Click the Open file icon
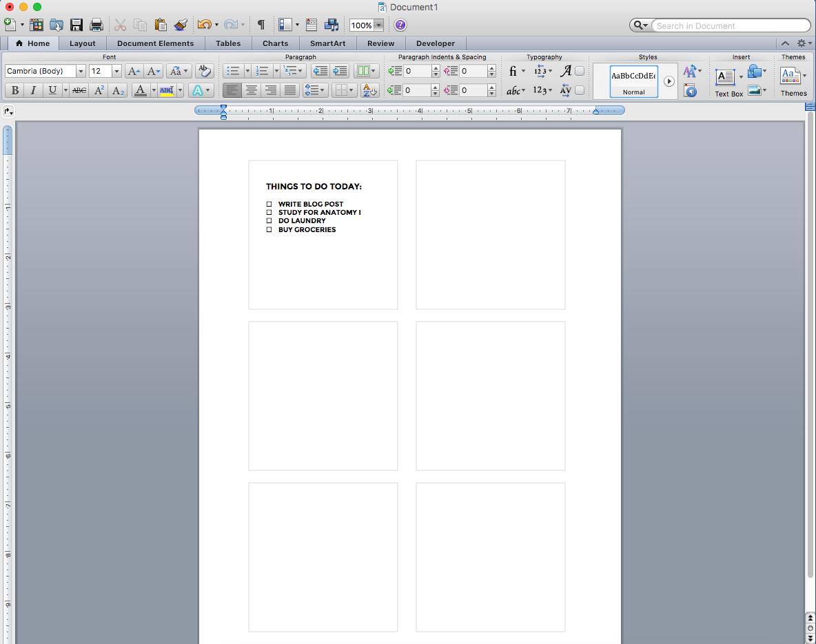The image size is (816, 644). (x=57, y=24)
